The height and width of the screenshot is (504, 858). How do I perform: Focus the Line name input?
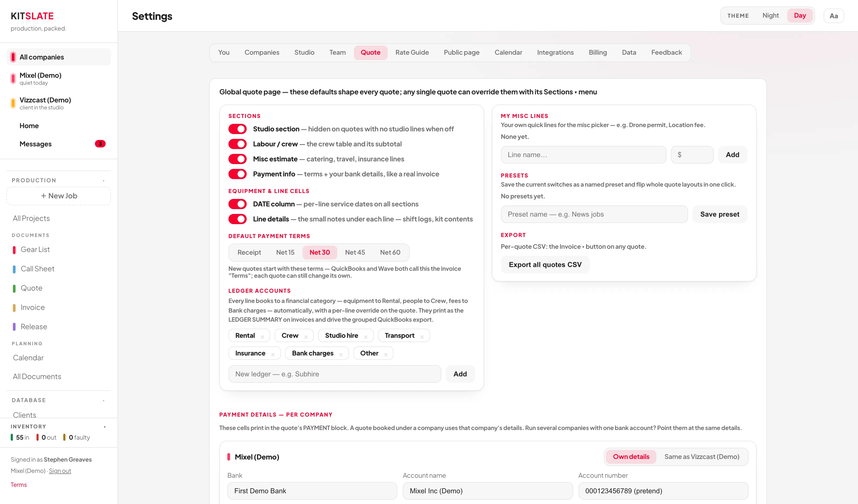584,155
